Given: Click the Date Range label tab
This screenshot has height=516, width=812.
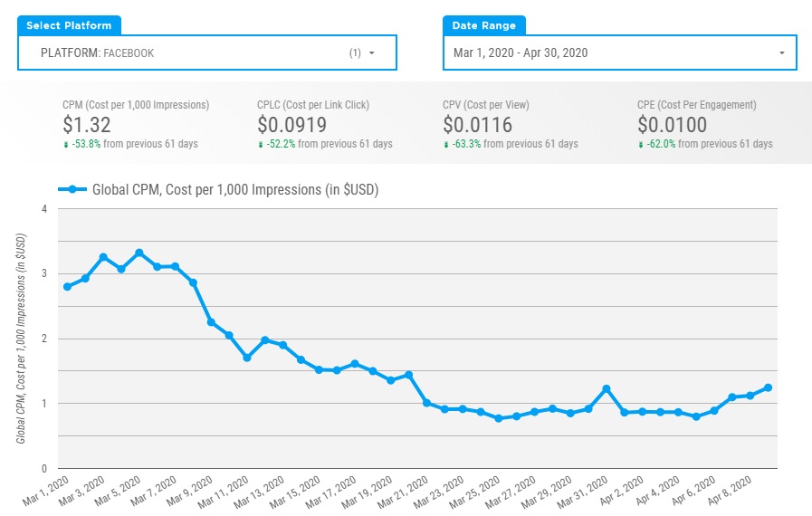Looking at the screenshot, I should [484, 25].
